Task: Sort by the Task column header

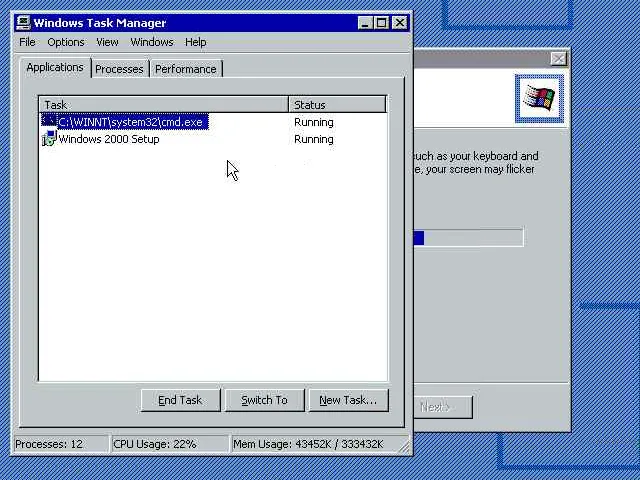Action: [x=164, y=104]
